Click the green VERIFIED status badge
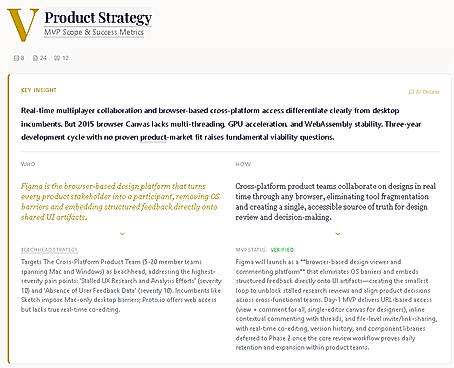 coord(282,250)
